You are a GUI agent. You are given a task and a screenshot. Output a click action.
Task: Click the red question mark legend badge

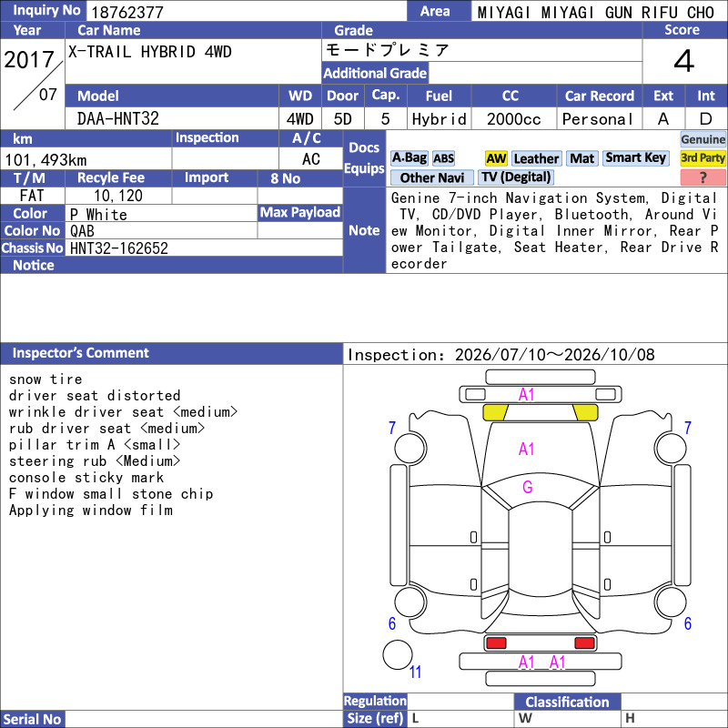point(703,177)
